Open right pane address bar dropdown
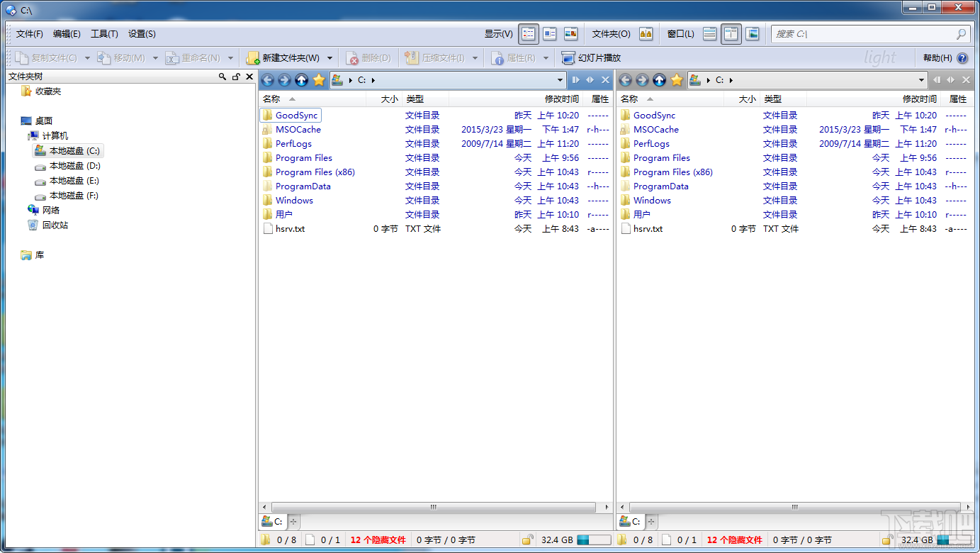The image size is (980, 553). (921, 80)
